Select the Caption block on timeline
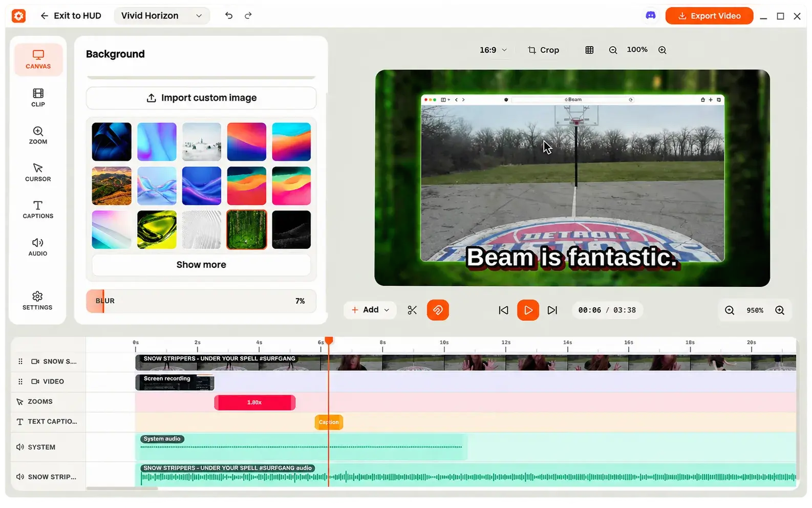This screenshot has width=812, height=508. click(329, 422)
